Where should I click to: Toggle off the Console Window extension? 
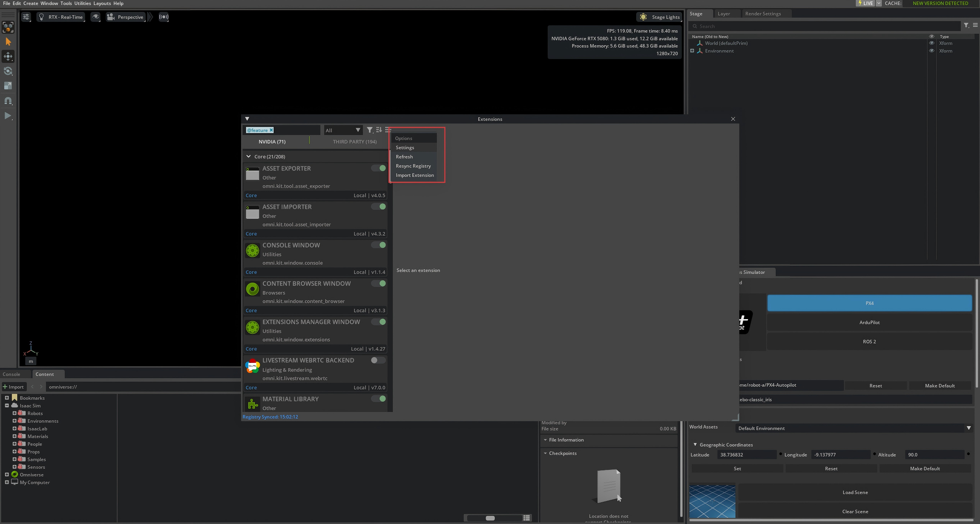[x=378, y=245]
